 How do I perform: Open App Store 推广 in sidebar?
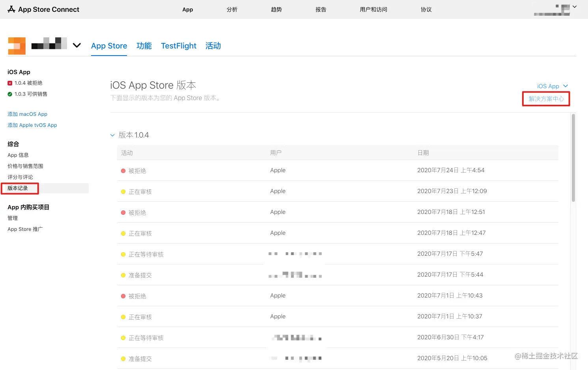[25, 229]
